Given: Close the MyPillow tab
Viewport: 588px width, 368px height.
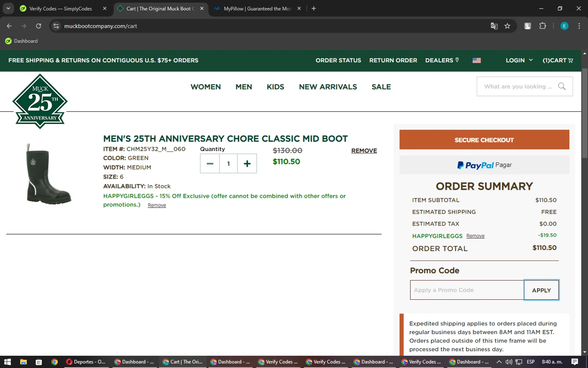Looking at the screenshot, I should coord(299,9).
